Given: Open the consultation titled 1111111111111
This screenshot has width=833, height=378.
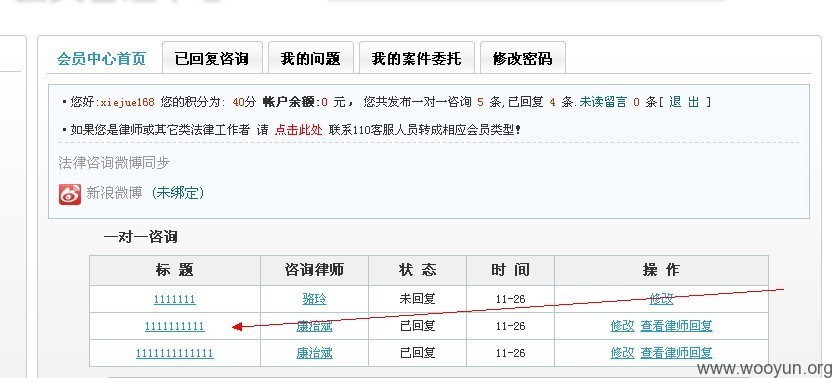Looking at the screenshot, I should (x=174, y=353).
